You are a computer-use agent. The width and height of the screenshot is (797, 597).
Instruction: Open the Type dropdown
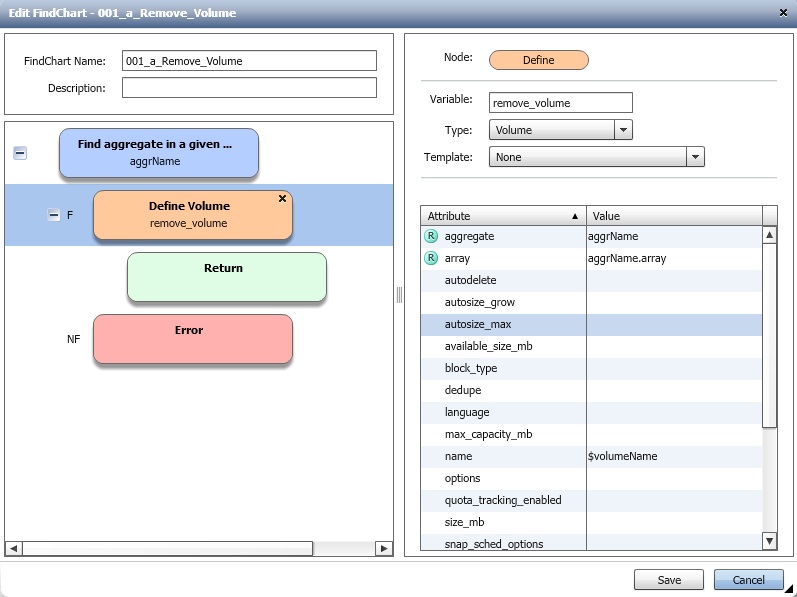[x=623, y=130]
